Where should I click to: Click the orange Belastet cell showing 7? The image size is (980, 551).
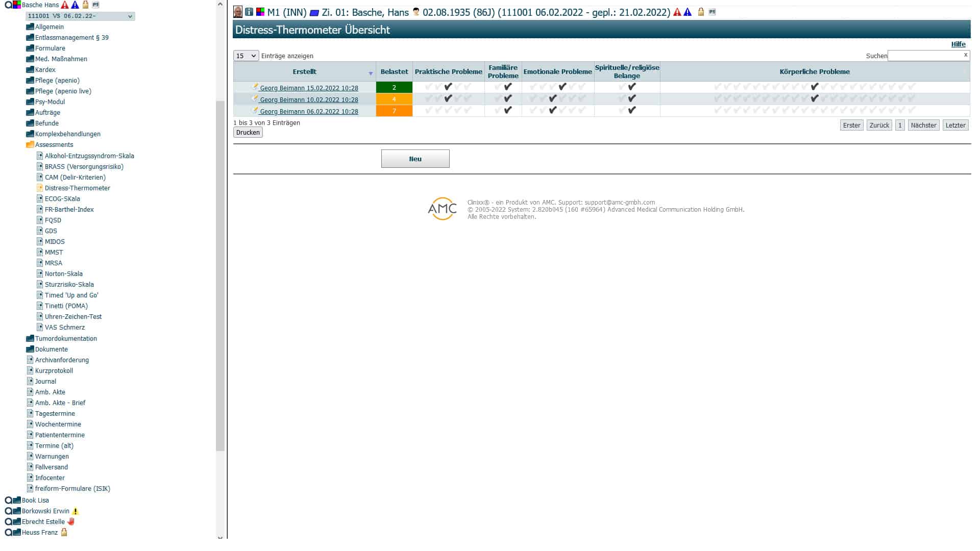pos(394,111)
